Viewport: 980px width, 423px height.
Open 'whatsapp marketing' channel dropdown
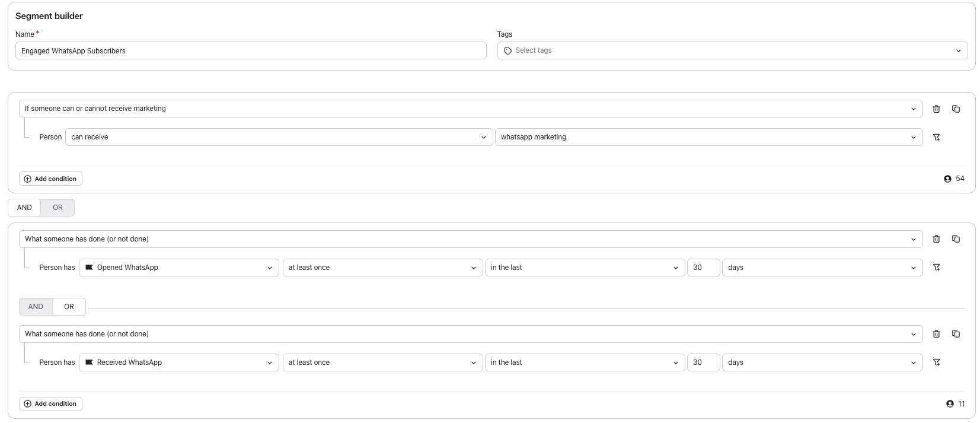coord(708,137)
